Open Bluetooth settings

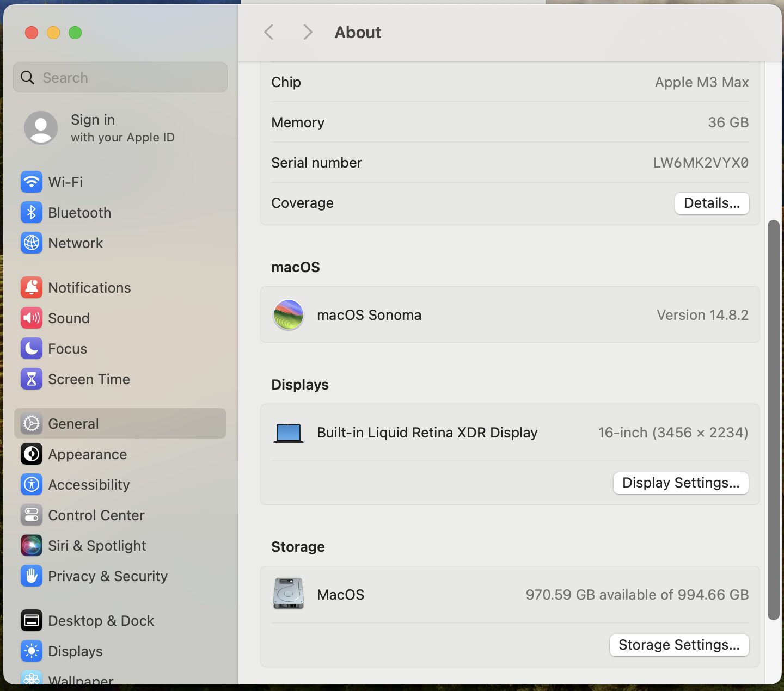(x=79, y=213)
